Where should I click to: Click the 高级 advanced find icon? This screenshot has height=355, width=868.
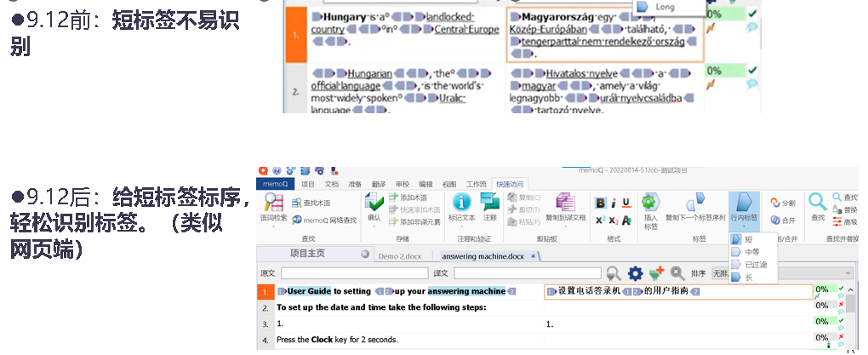click(x=837, y=221)
